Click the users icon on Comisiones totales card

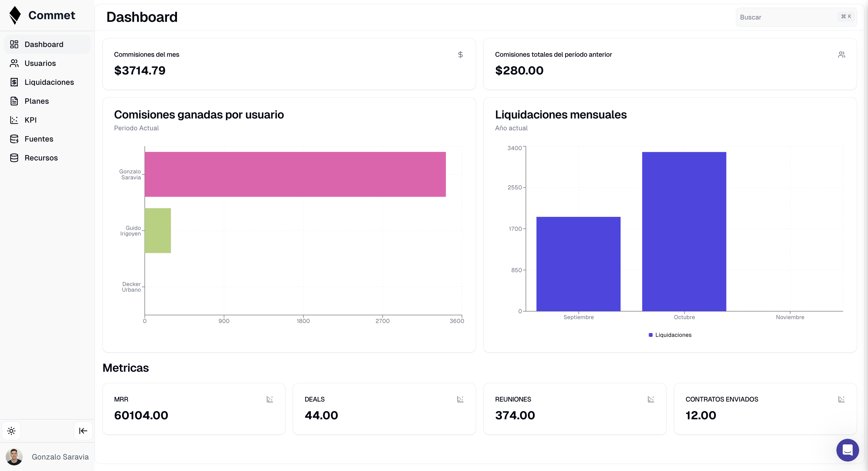(841, 54)
